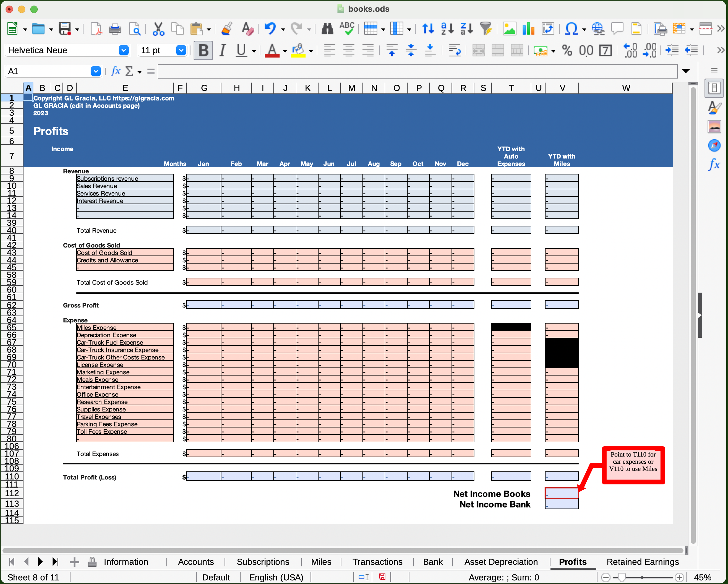
Task: Open the Helvetica Neue font name dropdown
Action: [124, 51]
